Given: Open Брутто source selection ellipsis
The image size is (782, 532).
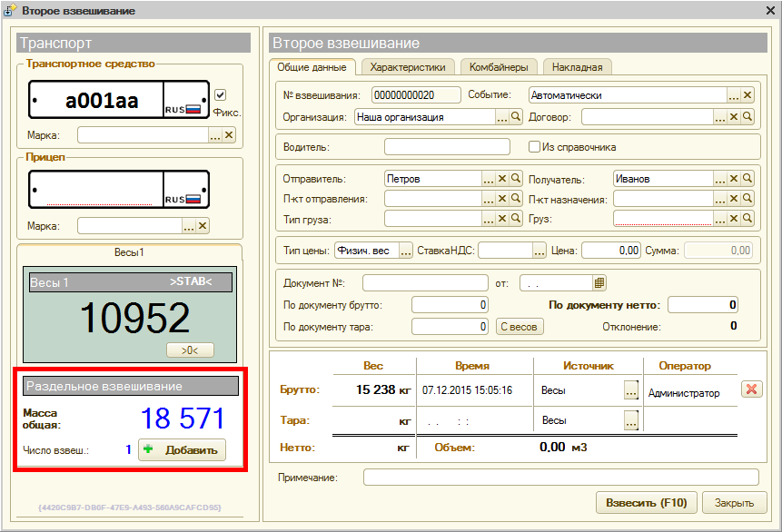Looking at the screenshot, I should [x=631, y=390].
